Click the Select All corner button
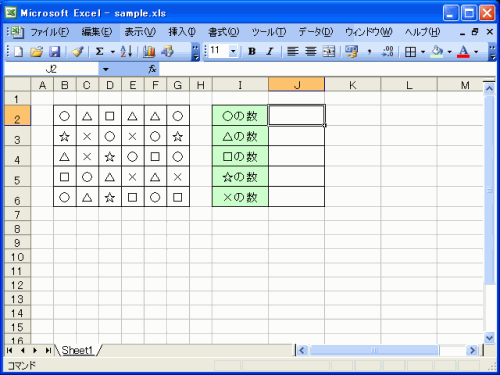 pyautogui.click(x=17, y=85)
